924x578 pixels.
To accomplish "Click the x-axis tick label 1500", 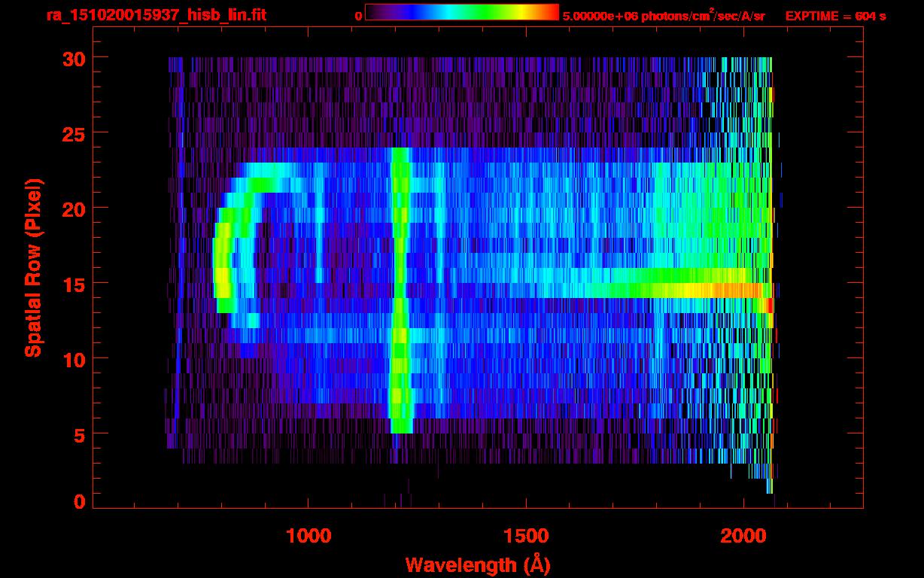I will point(525,536).
